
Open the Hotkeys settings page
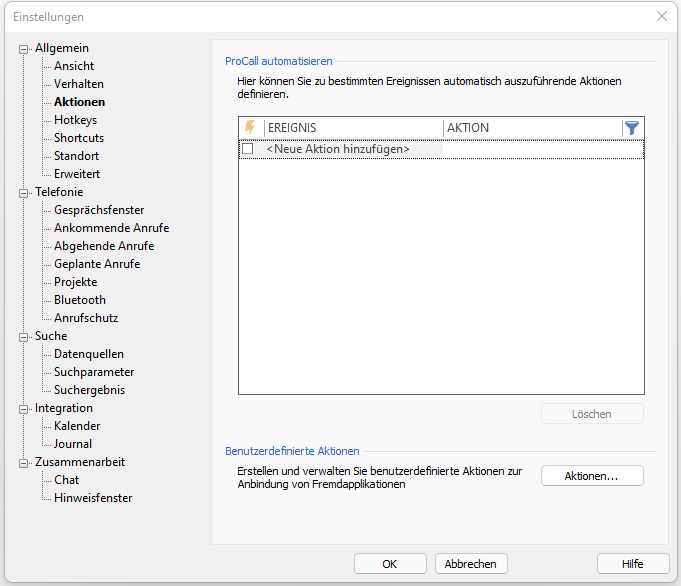[x=75, y=120]
